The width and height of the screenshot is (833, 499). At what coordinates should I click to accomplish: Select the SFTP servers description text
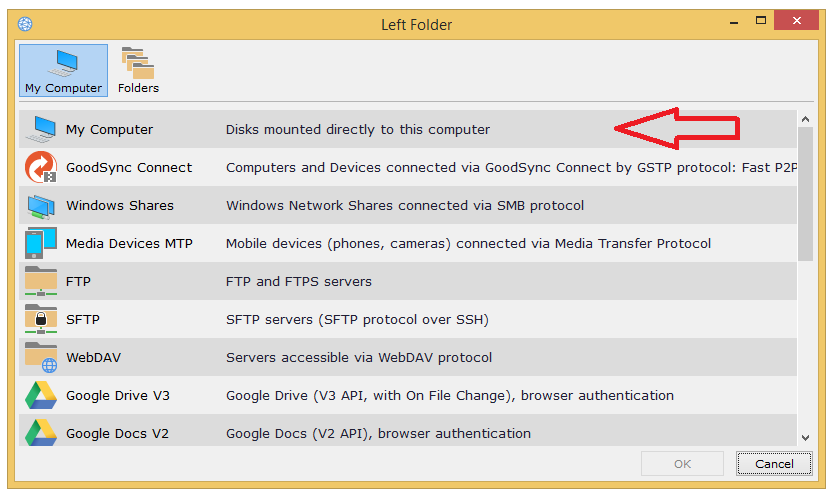point(356,320)
